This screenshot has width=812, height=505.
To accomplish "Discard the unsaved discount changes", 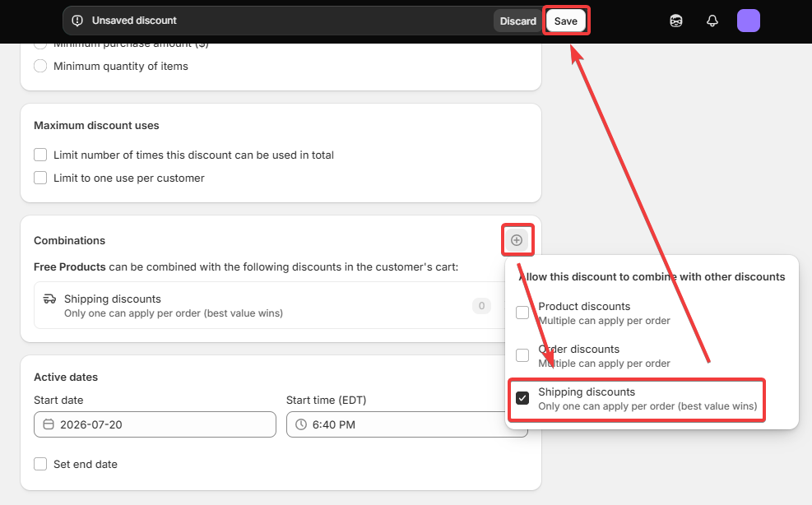I will point(517,21).
